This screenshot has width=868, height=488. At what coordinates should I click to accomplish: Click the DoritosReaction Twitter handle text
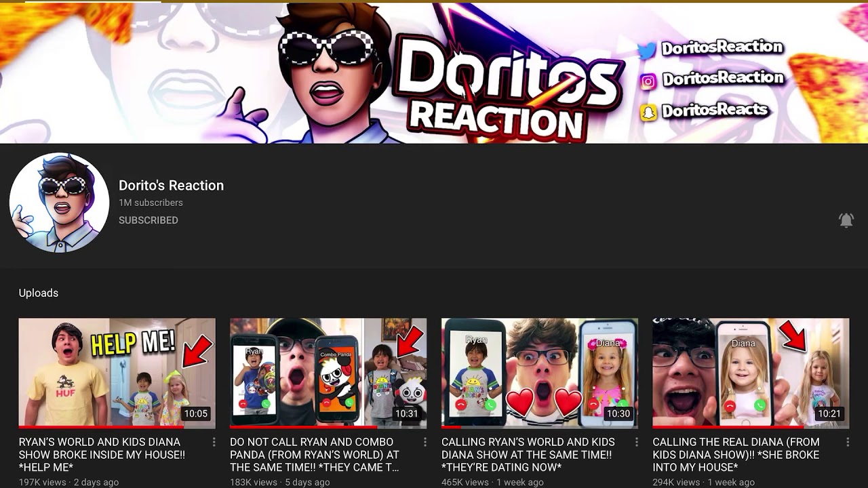tap(722, 47)
